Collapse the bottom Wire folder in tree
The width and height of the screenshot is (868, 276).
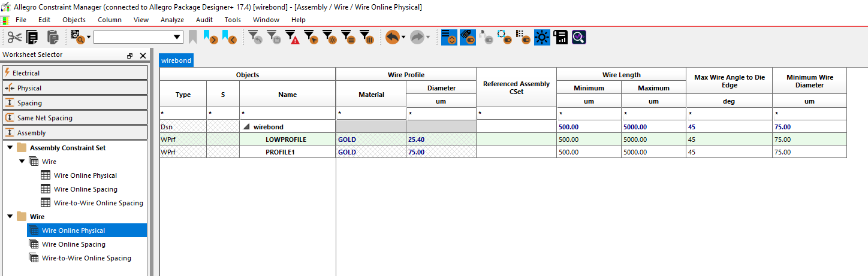click(9, 217)
